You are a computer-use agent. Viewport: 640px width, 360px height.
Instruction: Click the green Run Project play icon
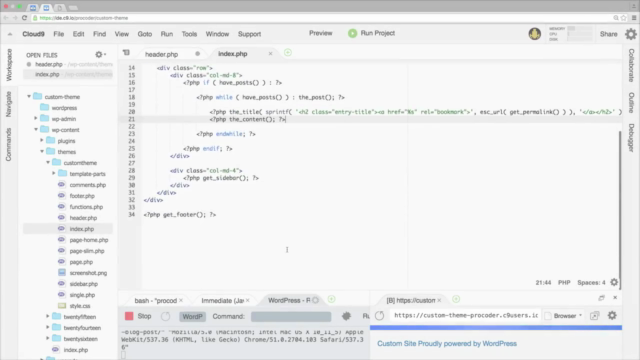pyautogui.click(x=352, y=33)
